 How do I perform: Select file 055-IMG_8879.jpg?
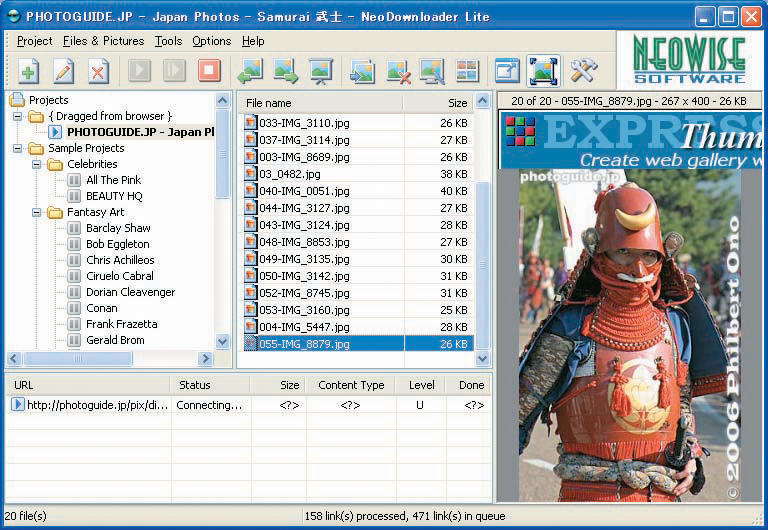pos(358,344)
